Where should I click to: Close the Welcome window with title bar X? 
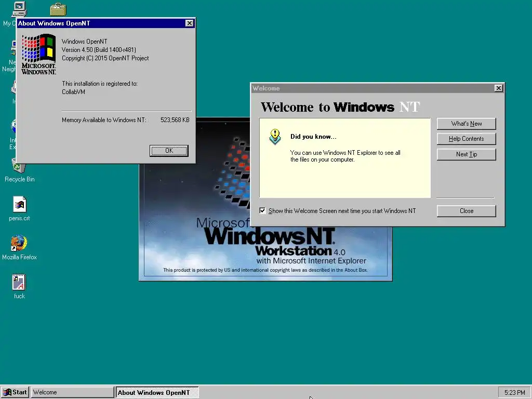pyautogui.click(x=498, y=88)
